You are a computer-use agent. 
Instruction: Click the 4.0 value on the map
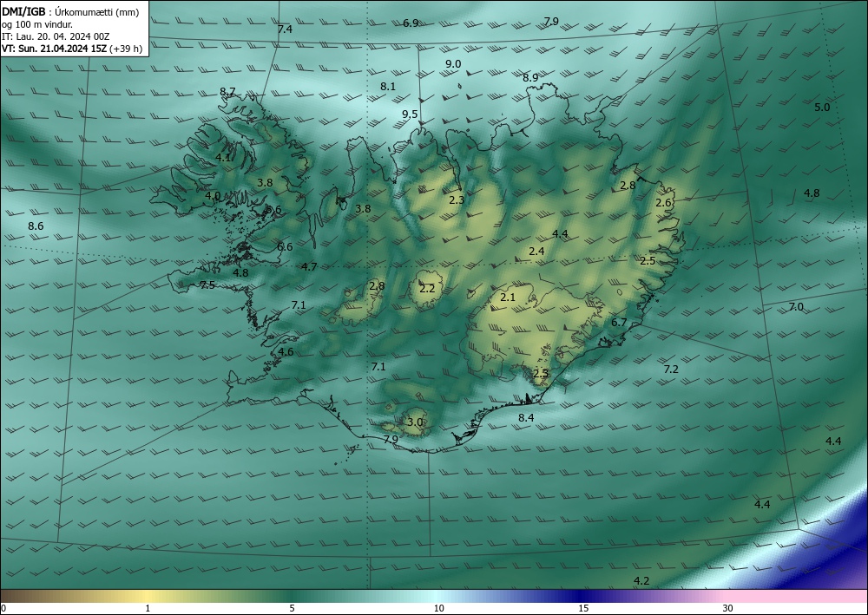tap(213, 195)
